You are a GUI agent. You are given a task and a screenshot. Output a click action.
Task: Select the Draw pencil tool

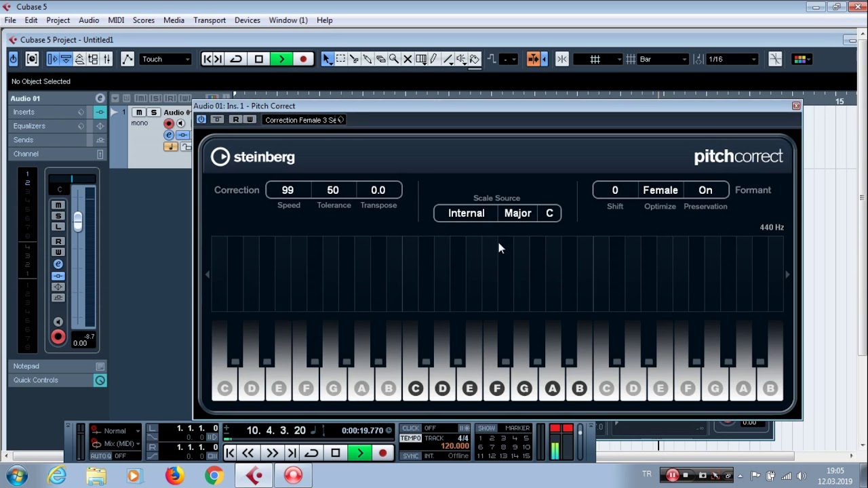[x=434, y=59]
